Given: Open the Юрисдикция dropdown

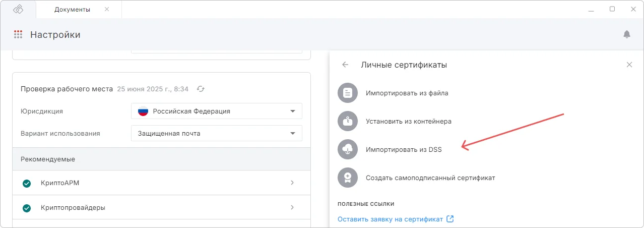Looking at the screenshot, I should pyautogui.click(x=217, y=111).
